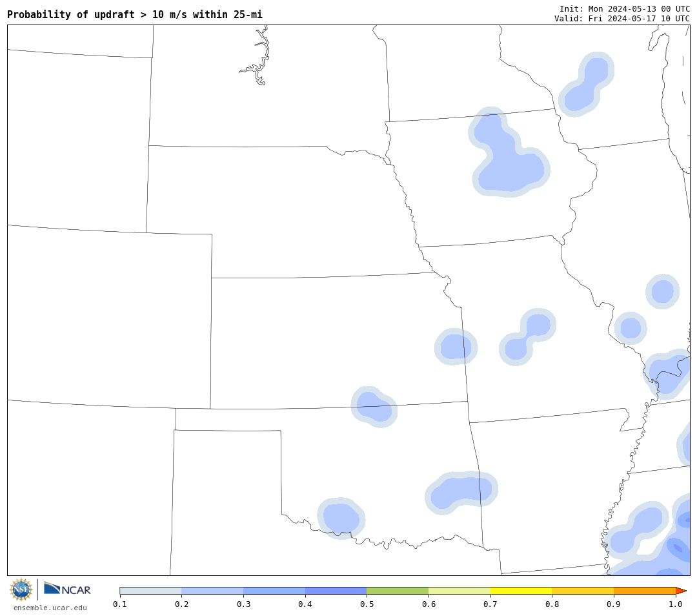Click the probability blob on Kansas-Missouri border
Viewport: 697px width, 616px height.
(456, 347)
